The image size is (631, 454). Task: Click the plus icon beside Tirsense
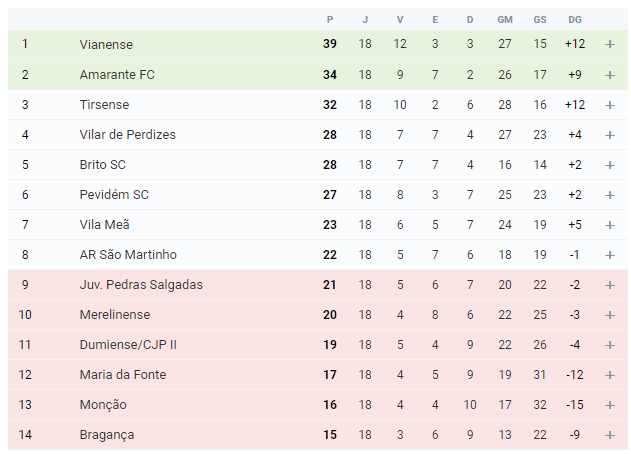(x=610, y=105)
